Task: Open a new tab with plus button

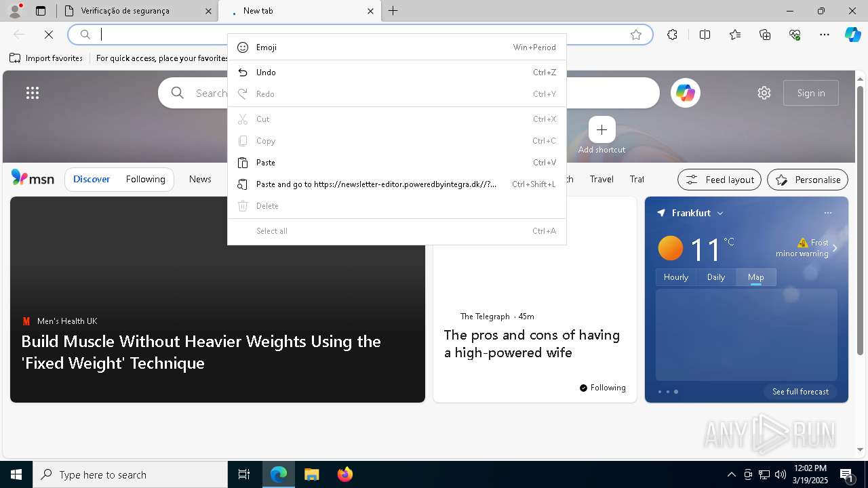Action: (393, 11)
